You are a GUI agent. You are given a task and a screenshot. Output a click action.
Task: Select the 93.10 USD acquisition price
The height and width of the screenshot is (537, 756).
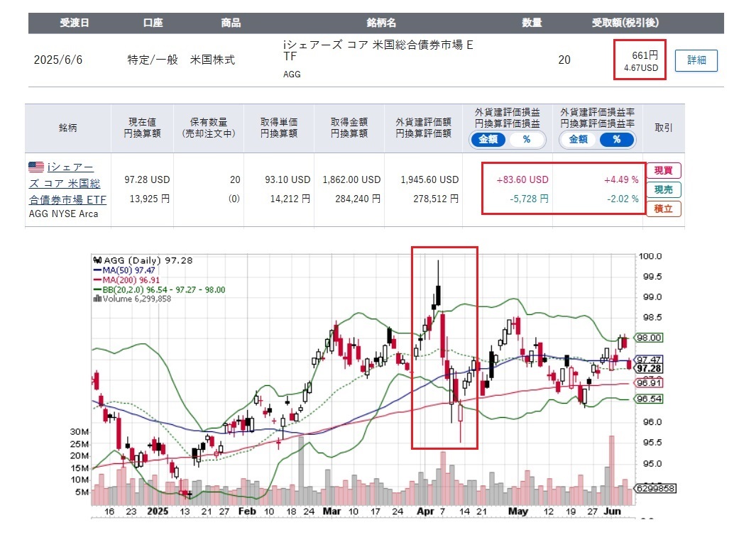point(287,179)
